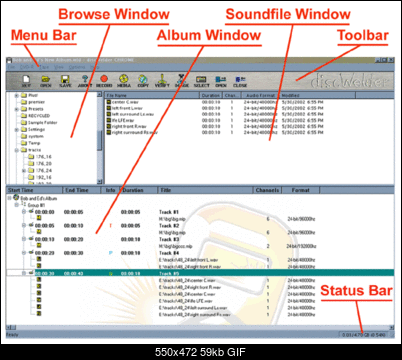Image resolution: width=402 pixels, height=360 pixels.
Task: Expand the Plus! folder in browse tree
Action: pyautogui.click(x=16, y=95)
